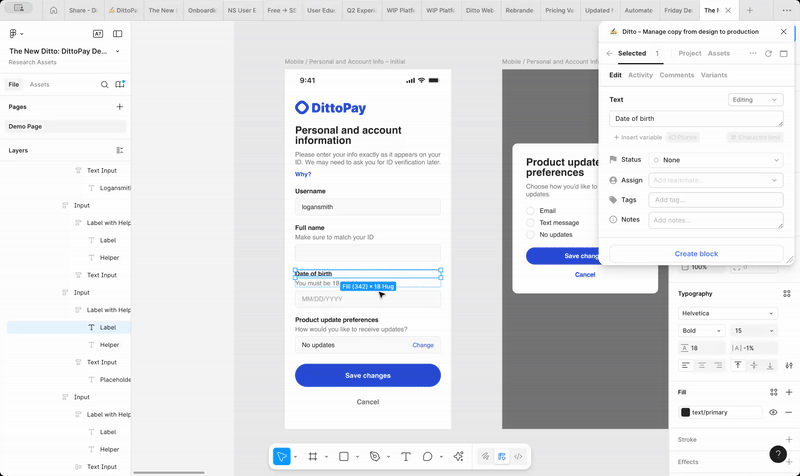800x476 pixels.
Task: Click the collapse layers icon
Action: 120,151
